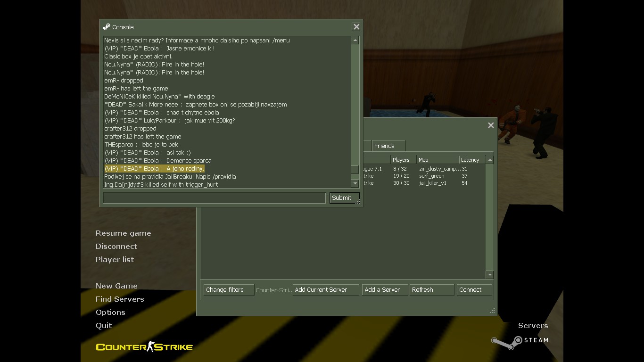The height and width of the screenshot is (362, 644).
Task: Sort servers by Players column
Action: 404,160
